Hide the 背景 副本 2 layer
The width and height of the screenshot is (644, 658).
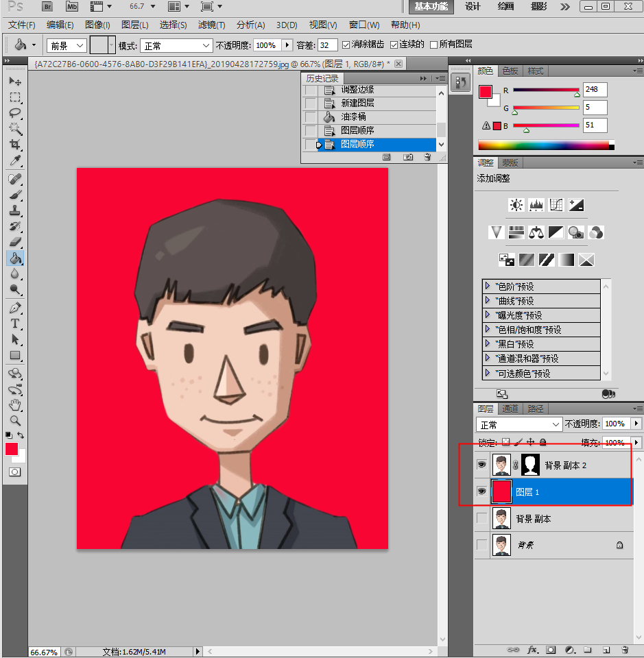[x=482, y=465]
